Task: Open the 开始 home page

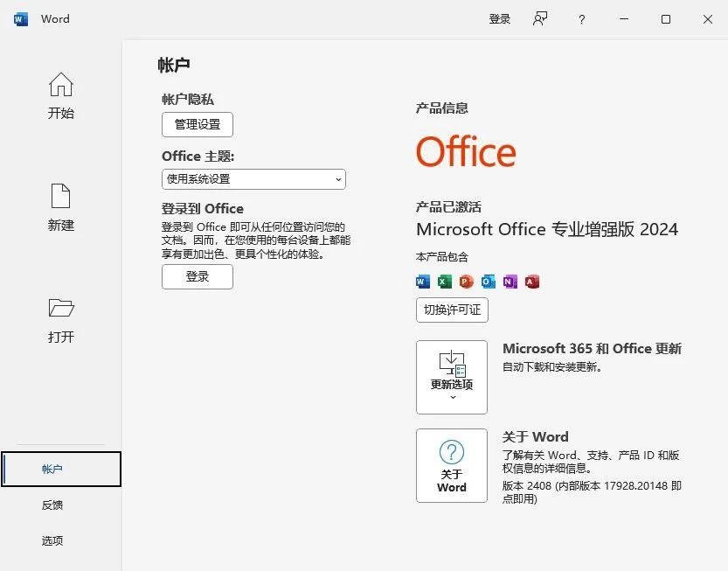Action: (x=61, y=95)
